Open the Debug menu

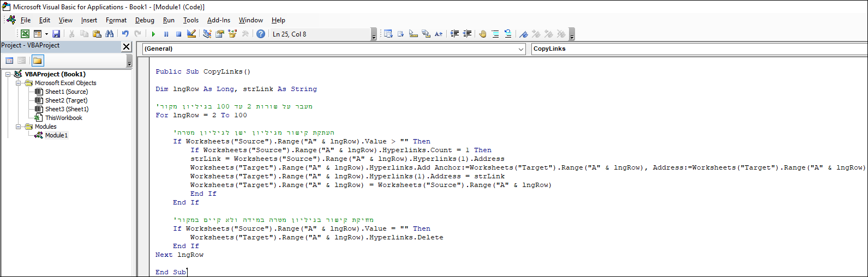click(x=145, y=20)
